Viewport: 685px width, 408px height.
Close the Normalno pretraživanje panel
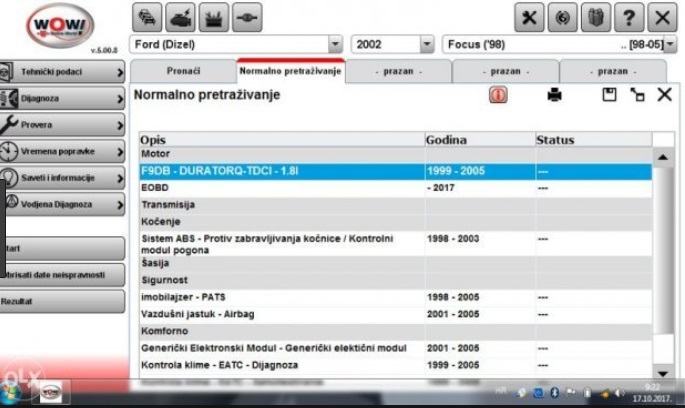click(x=664, y=94)
